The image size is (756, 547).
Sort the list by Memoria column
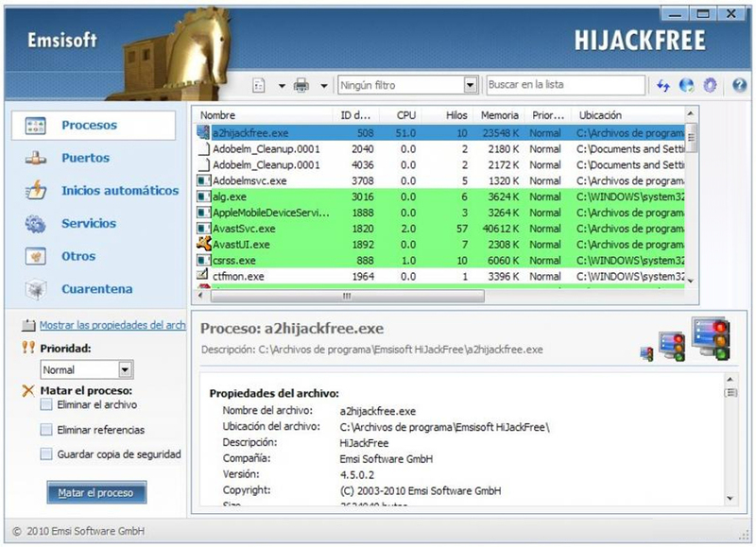499,115
